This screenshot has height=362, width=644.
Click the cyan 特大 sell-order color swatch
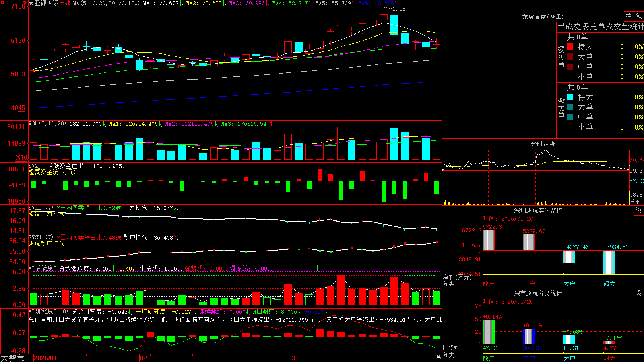coord(570,97)
